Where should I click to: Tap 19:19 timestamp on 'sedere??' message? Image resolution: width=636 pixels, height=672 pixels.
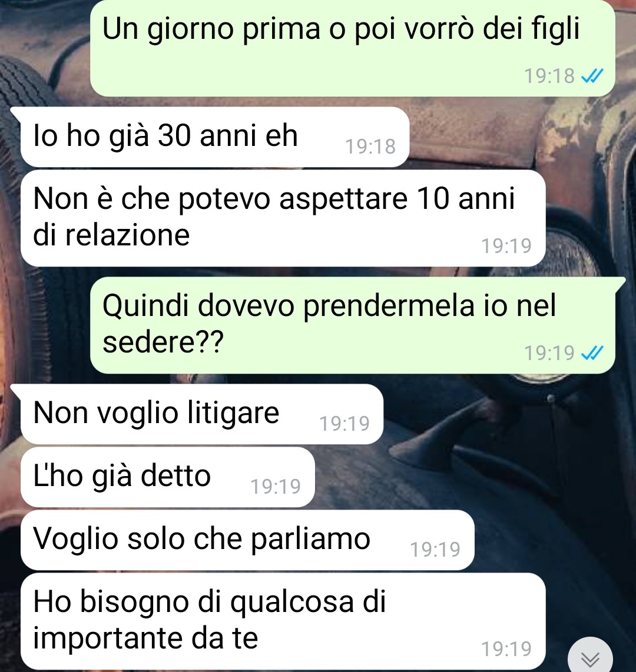[549, 352]
